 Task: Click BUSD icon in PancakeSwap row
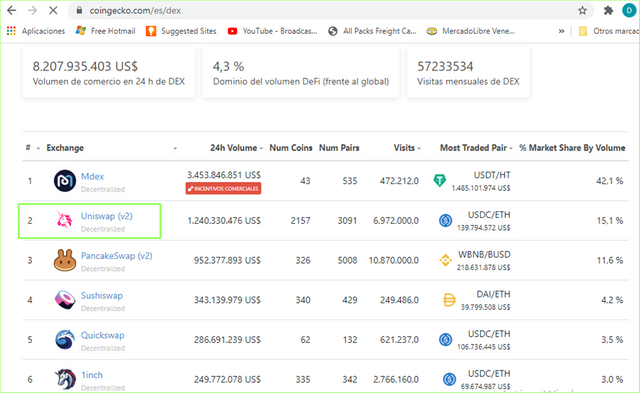[x=445, y=260]
